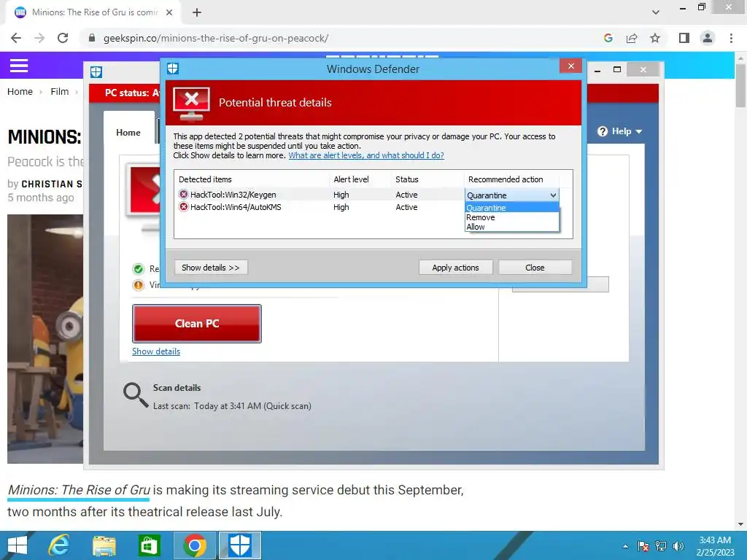Select the Windows Defender taskbar button
747x560 pixels.
(240, 545)
